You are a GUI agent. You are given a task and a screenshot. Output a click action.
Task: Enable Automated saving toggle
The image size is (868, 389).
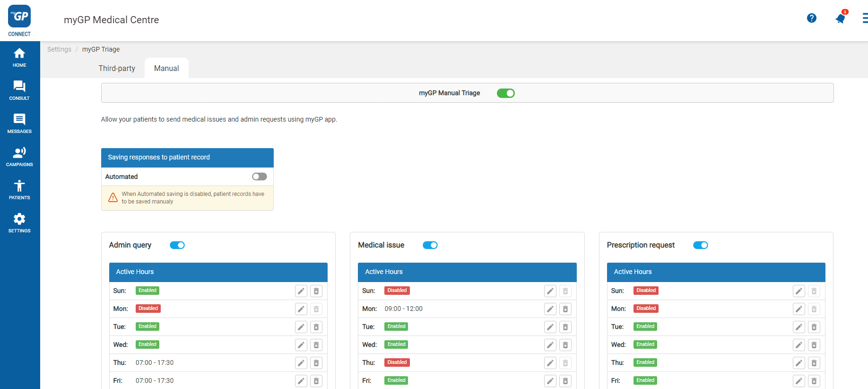click(x=260, y=177)
